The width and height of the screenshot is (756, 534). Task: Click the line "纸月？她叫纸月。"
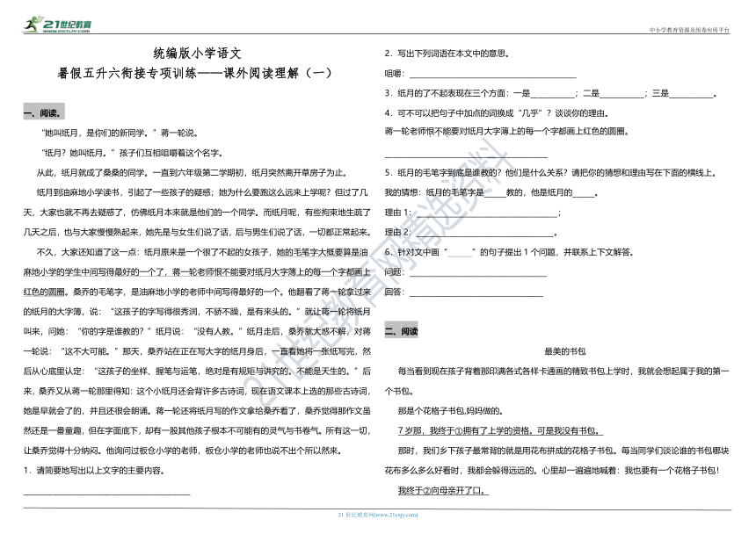coord(132,153)
